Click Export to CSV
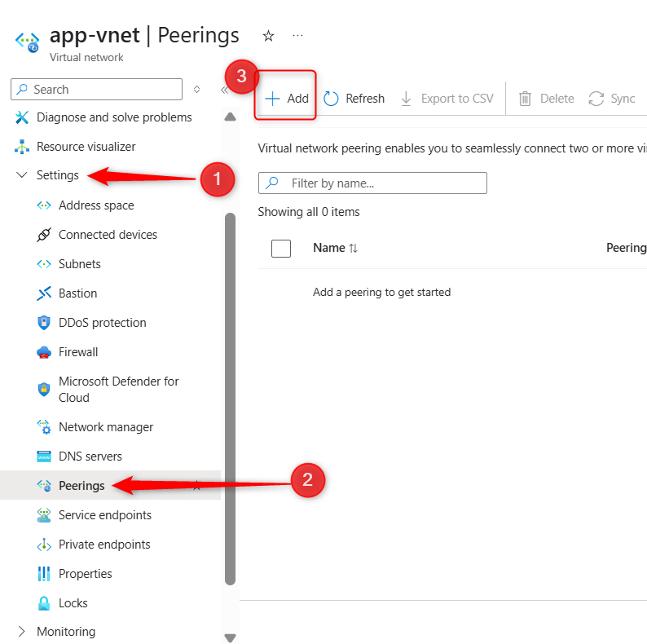Image resolution: width=647 pixels, height=644 pixels. 447,99
